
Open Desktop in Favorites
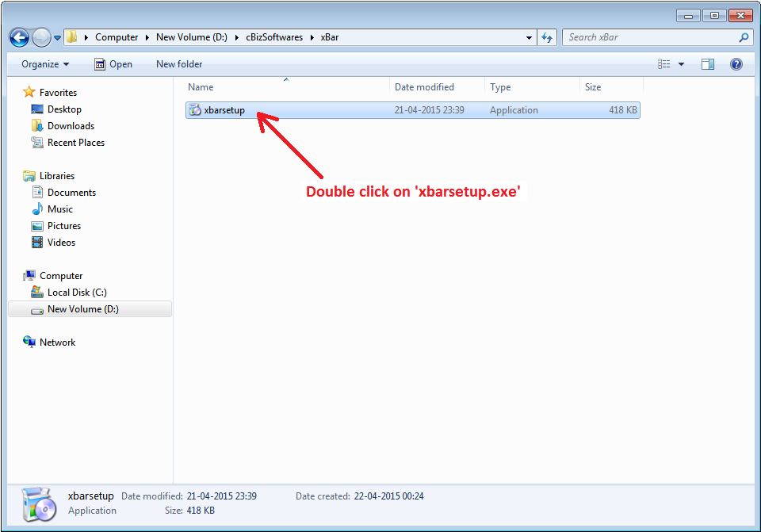(x=64, y=109)
